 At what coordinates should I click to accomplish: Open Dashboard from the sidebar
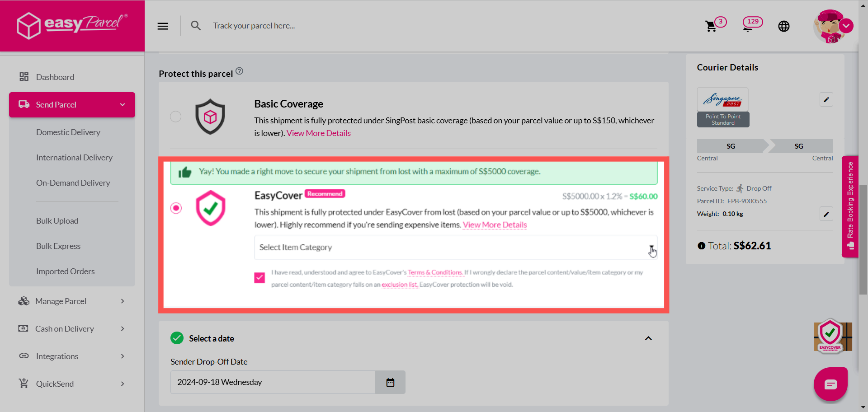tap(55, 77)
